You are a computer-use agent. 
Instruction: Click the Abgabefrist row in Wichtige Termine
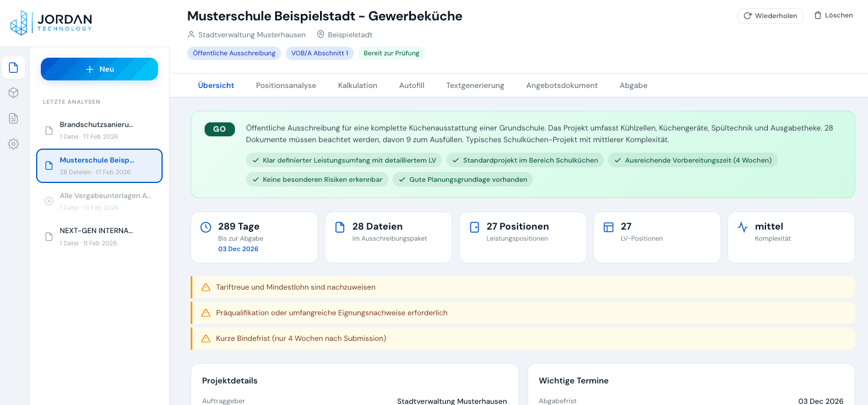[691, 401]
